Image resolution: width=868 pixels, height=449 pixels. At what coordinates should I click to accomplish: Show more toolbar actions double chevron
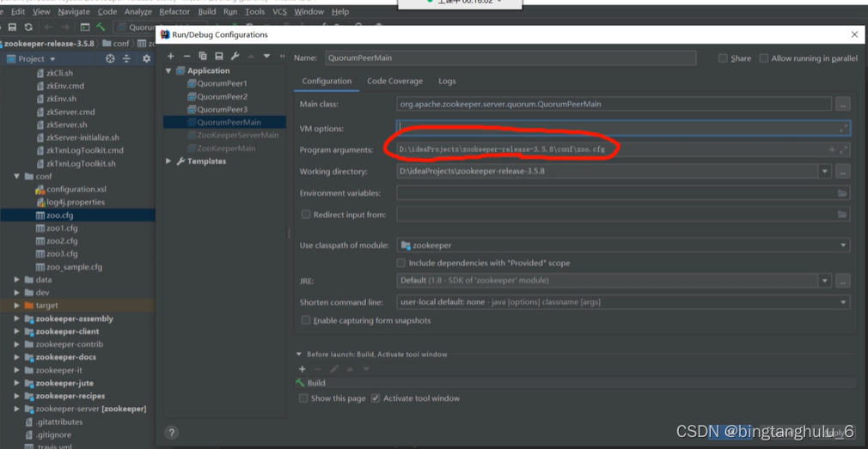283,57
